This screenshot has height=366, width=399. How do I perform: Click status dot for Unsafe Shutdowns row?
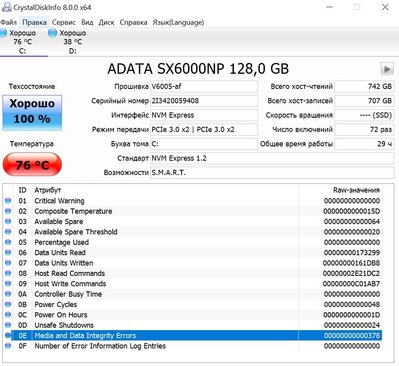[8, 325]
